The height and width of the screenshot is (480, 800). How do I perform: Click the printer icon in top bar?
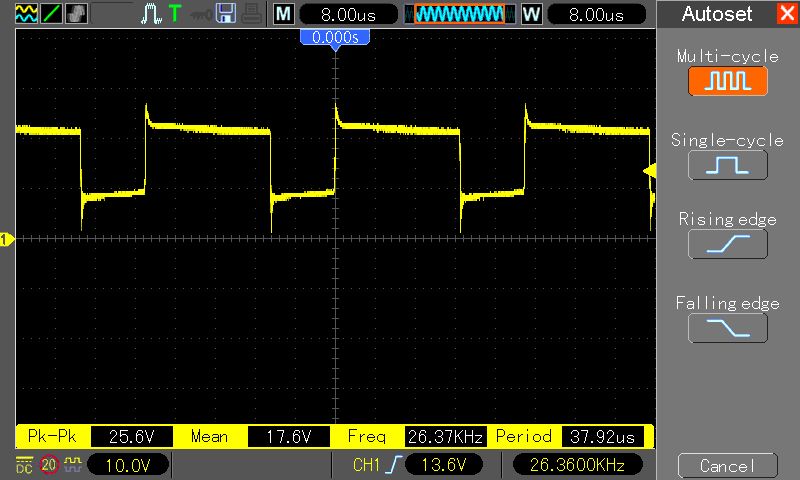point(252,14)
